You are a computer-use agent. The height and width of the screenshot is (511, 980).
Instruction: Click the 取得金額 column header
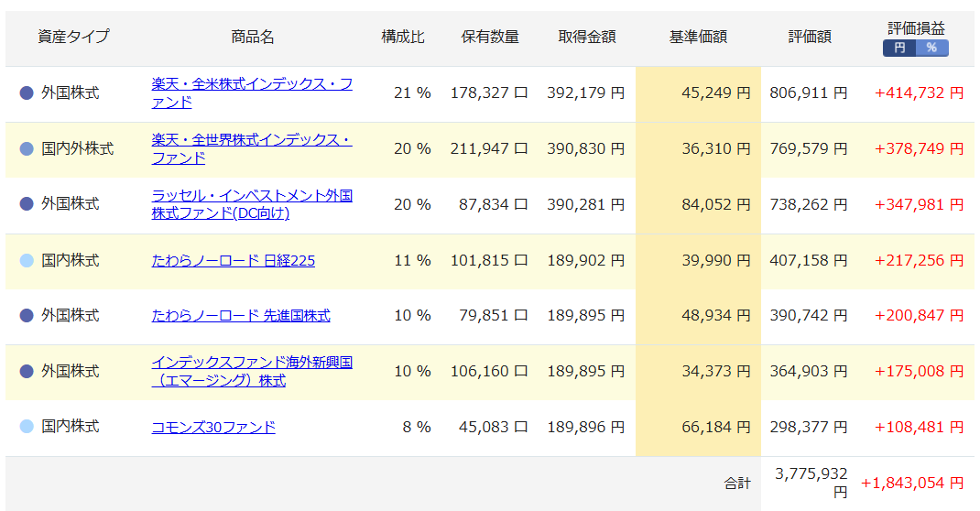point(587,37)
